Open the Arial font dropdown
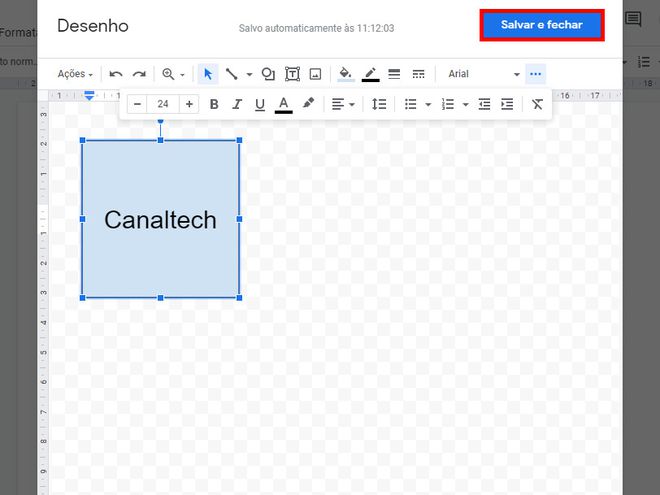This screenshot has width=660, height=495. coord(483,74)
